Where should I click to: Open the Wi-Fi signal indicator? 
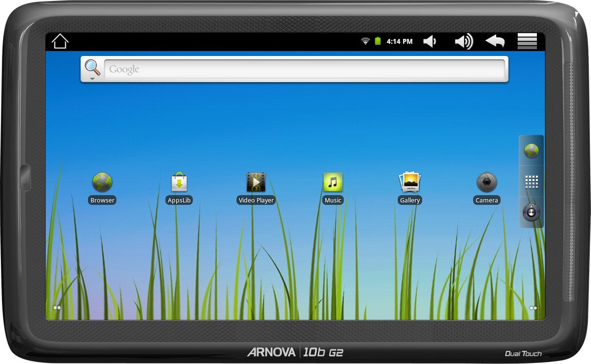tap(365, 41)
